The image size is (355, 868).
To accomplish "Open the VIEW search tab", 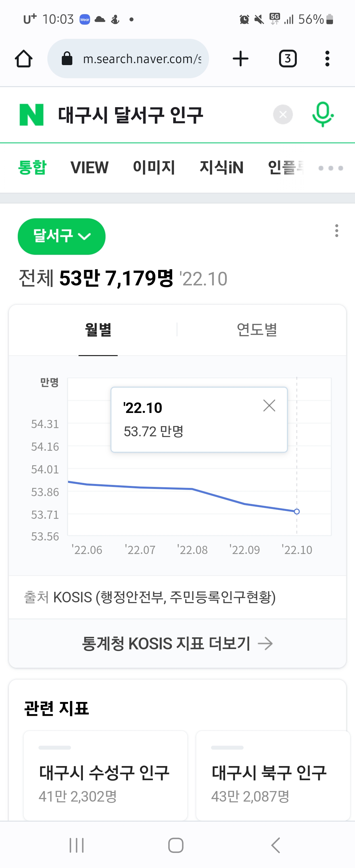I will click(89, 167).
